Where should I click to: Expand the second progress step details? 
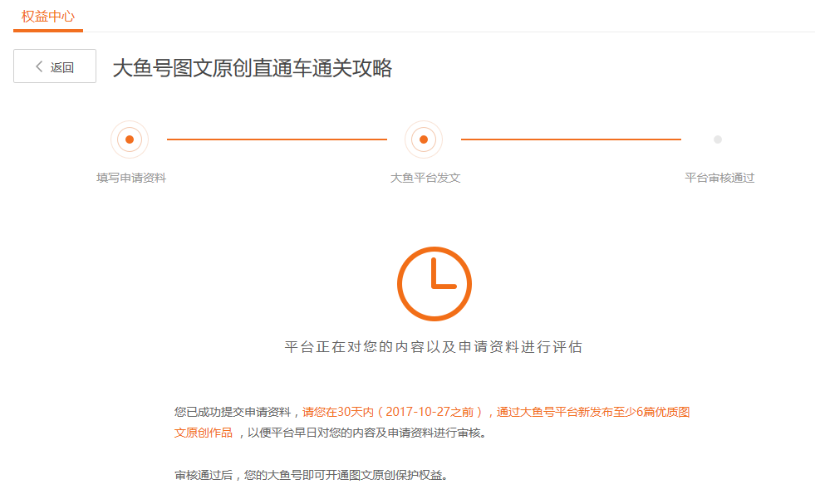[x=424, y=139]
